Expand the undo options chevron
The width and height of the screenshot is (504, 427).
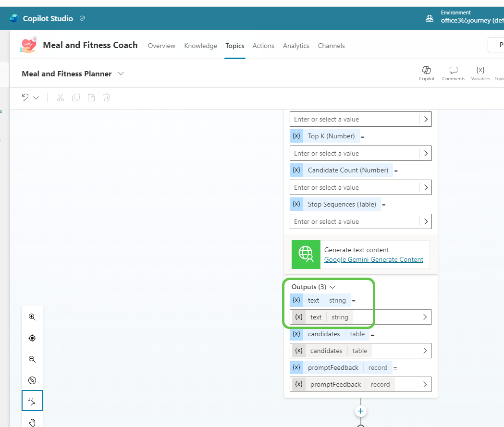pos(36,98)
